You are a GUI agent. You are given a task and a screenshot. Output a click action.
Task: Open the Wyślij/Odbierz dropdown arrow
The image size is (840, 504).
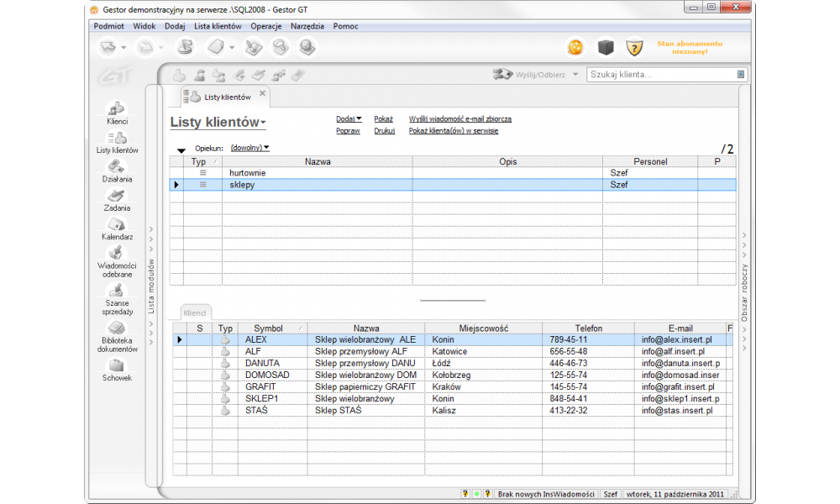coord(575,75)
